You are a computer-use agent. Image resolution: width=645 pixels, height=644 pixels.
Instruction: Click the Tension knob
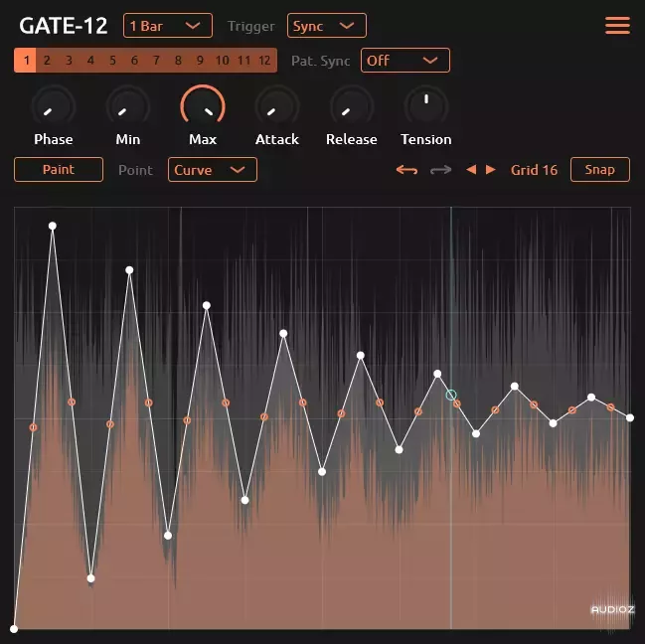[x=426, y=106]
